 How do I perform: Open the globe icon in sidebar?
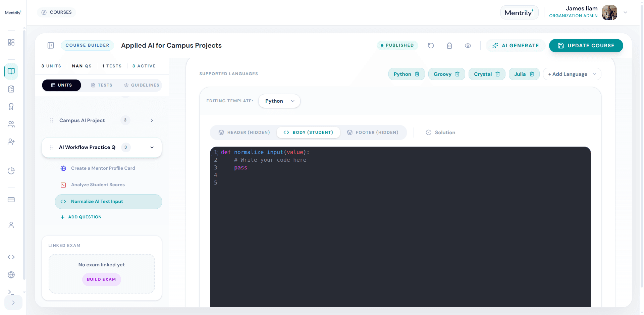tap(11, 275)
